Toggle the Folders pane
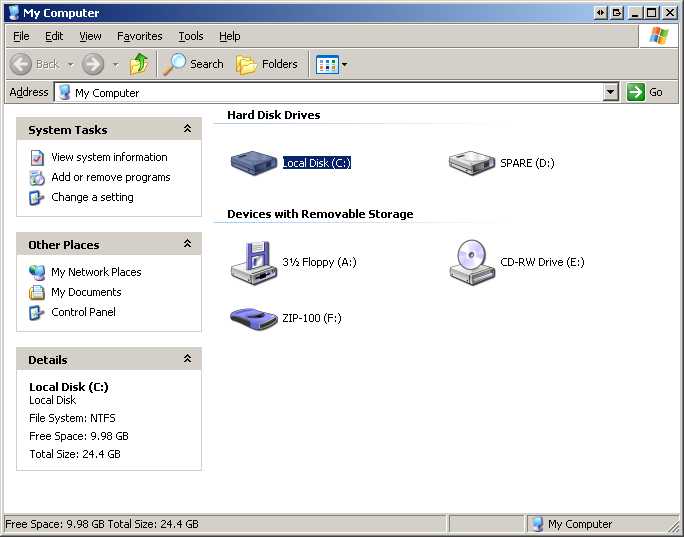Viewport: 684px width, 537px height. [267, 64]
